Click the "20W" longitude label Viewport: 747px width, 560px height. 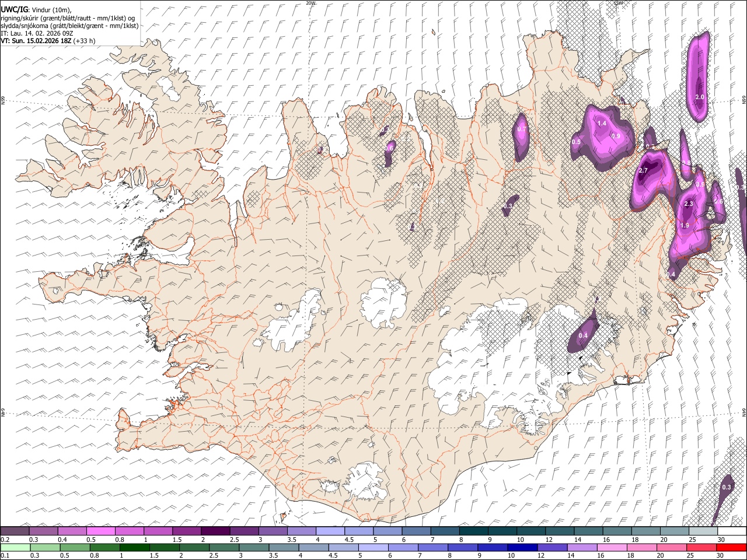click(x=311, y=2)
